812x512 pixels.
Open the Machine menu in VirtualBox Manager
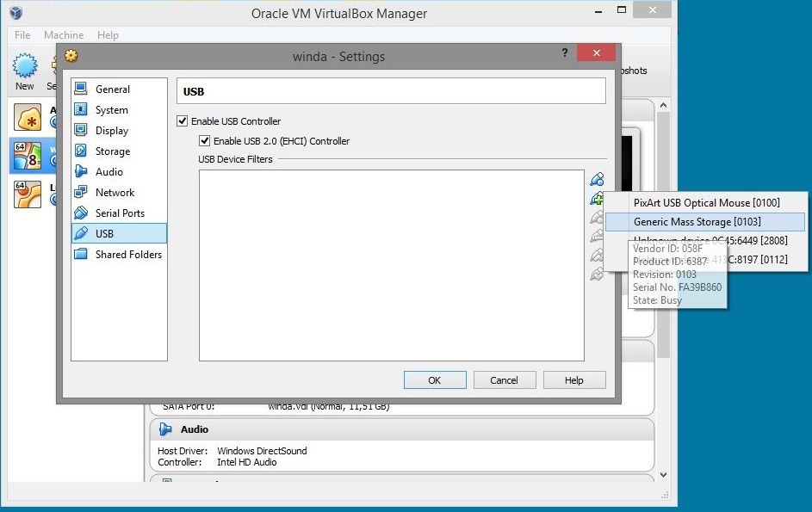[64, 35]
